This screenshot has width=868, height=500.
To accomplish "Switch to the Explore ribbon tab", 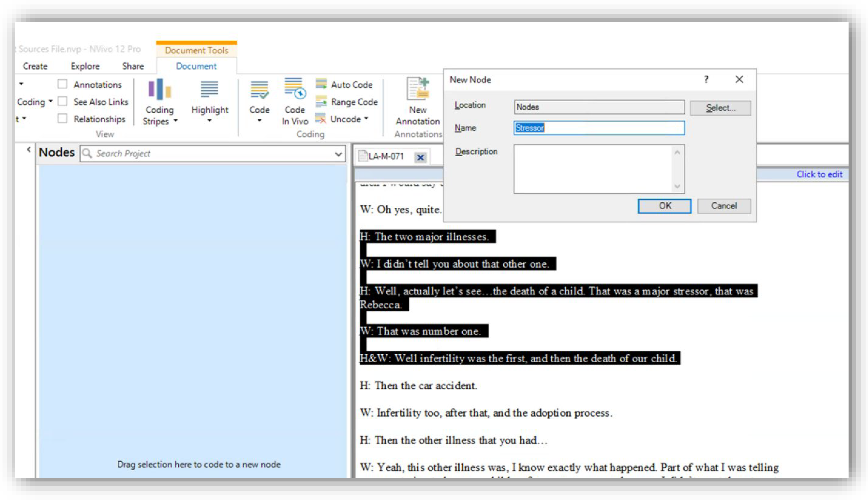I will (85, 66).
